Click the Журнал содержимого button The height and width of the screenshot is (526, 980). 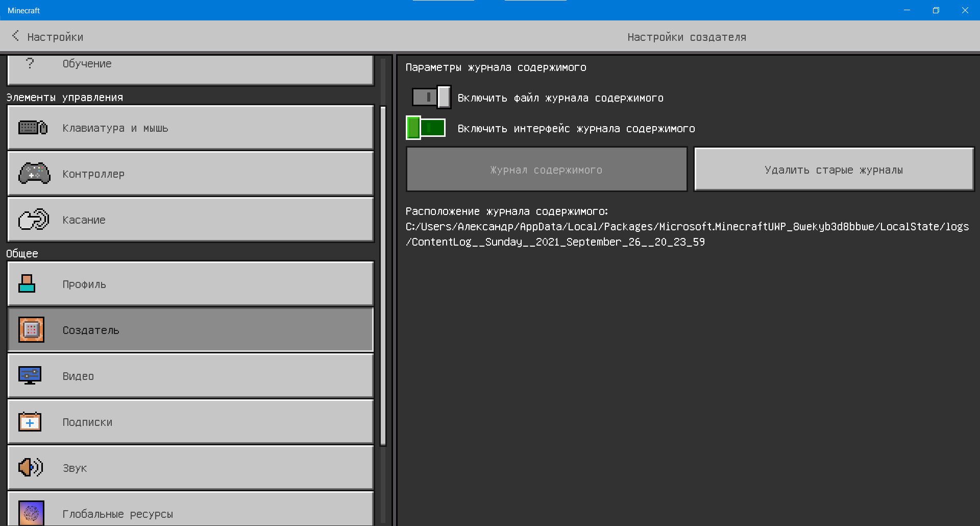[547, 170]
